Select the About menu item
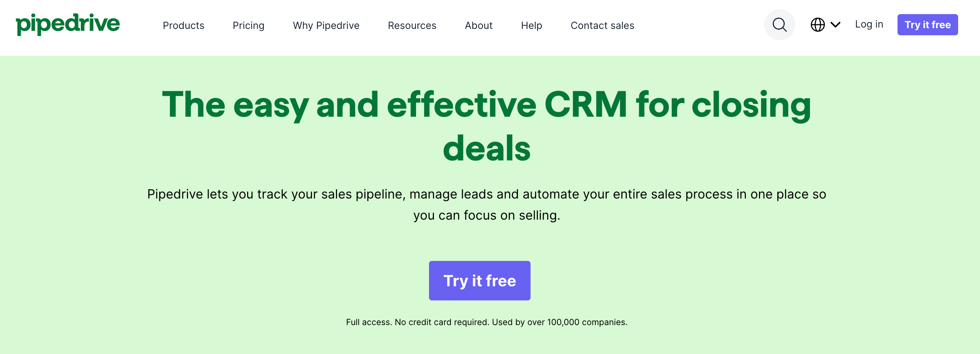Screen dimensions: 980x354 click(479, 25)
